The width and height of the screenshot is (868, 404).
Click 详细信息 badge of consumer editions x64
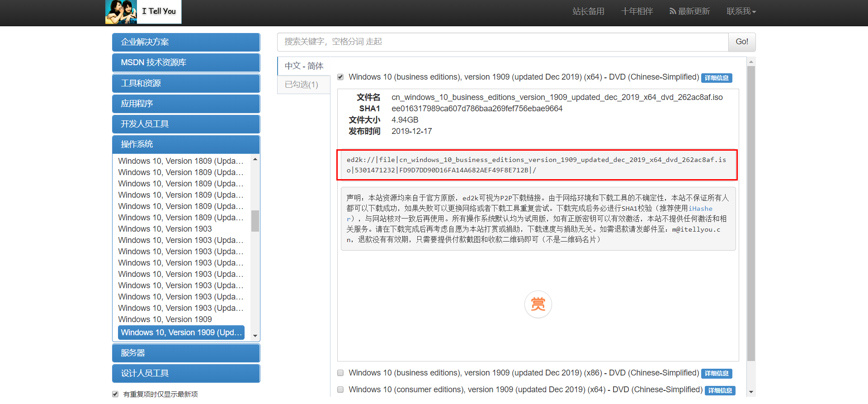click(720, 390)
